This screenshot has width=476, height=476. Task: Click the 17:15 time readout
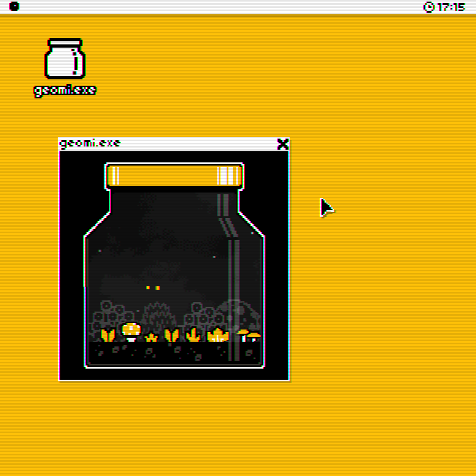pyautogui.click(x=451, y=7)
